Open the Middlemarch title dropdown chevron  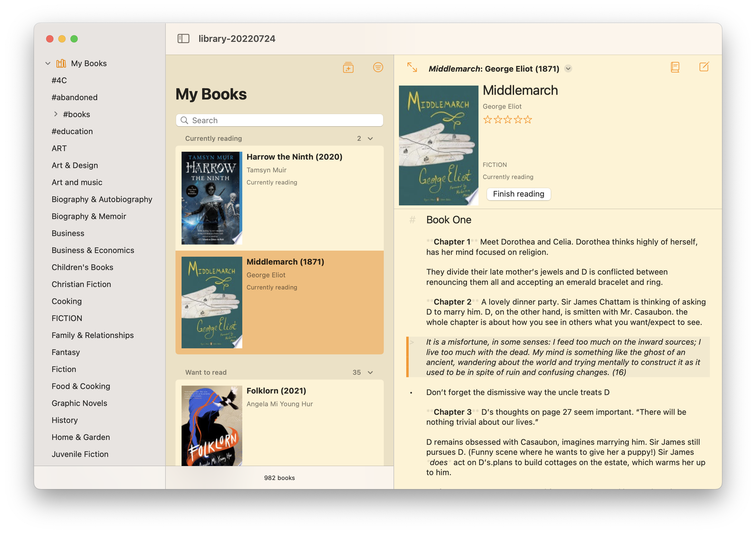(568, 69)
